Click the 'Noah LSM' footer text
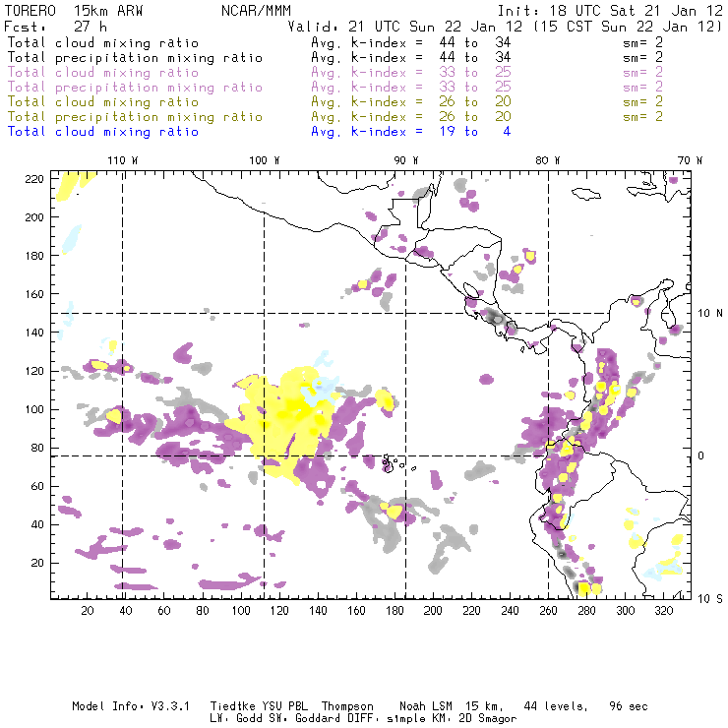Viewport: 728px width, 728px height. tap(426, 706)
